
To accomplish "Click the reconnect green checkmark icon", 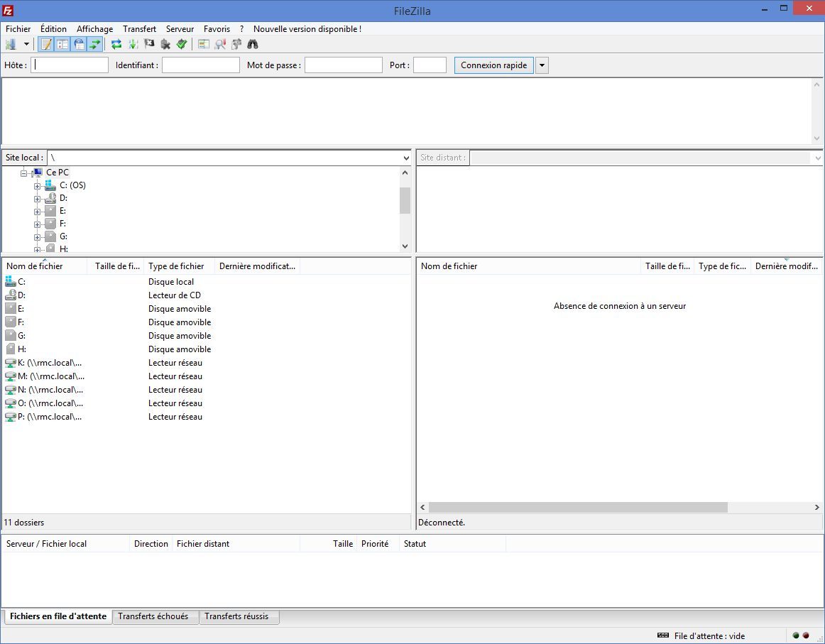I will pos(182,44).
